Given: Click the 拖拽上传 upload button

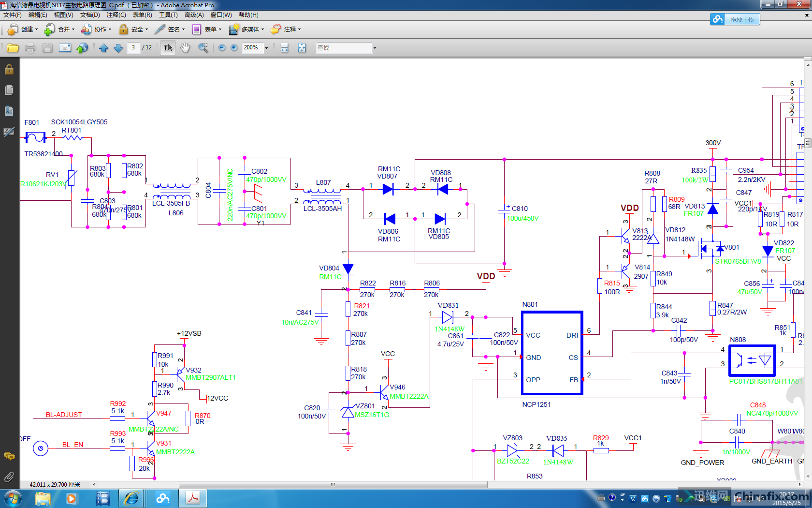Looking at the screenshot, I should click(742, 19).
